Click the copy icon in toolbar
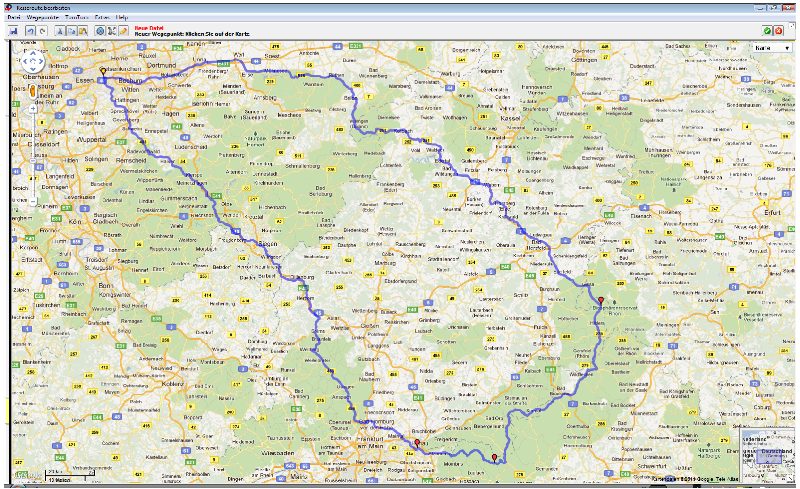800x489 pixels. pos(71,32)
